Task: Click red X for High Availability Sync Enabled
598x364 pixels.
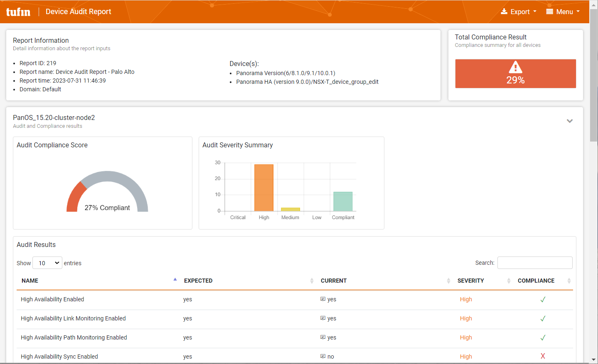Action: coord(543,356)
